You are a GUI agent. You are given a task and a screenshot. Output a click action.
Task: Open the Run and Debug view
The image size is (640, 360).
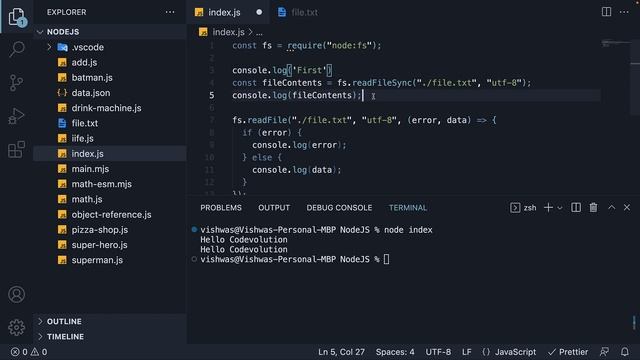[17, 116]
